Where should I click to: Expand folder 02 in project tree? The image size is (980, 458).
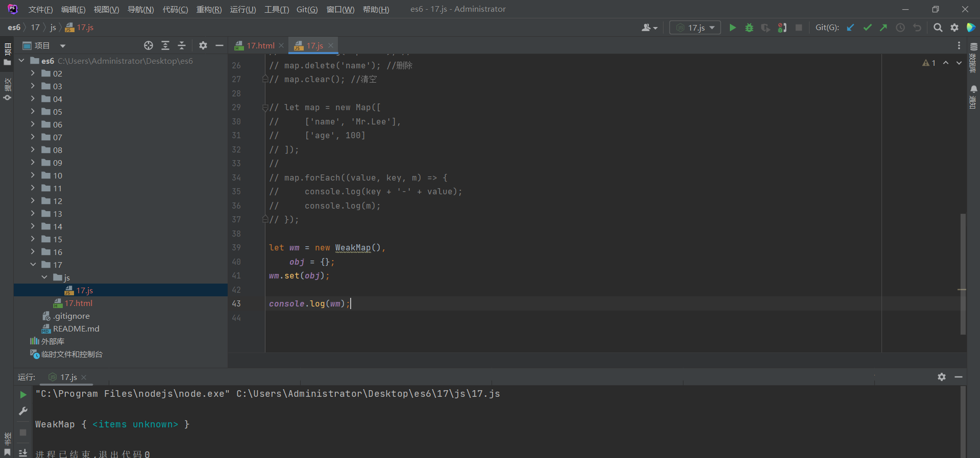[33, 73]
